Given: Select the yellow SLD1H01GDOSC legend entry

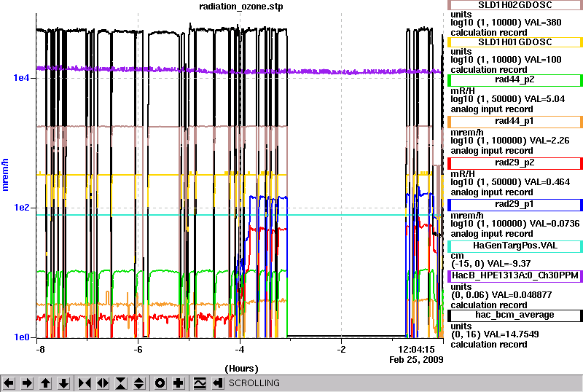Looking at the screenshot, I should (515, 42).
